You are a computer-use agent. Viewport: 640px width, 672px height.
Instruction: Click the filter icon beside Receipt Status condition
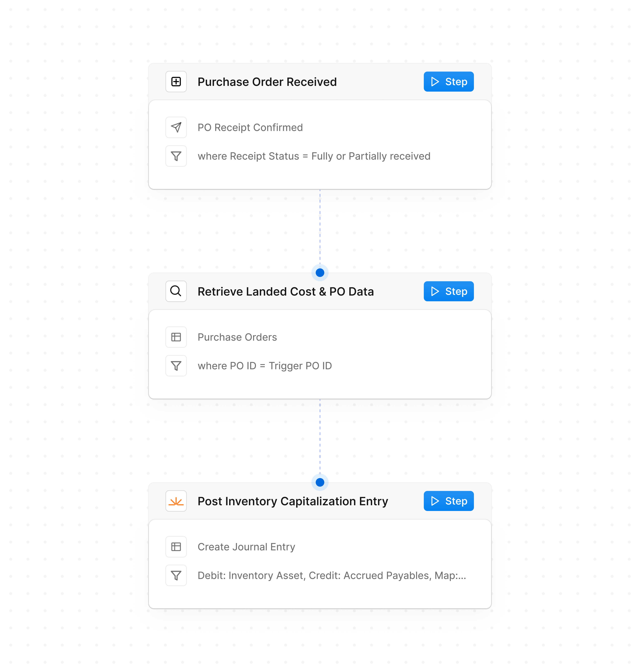[x=176, y=156]
